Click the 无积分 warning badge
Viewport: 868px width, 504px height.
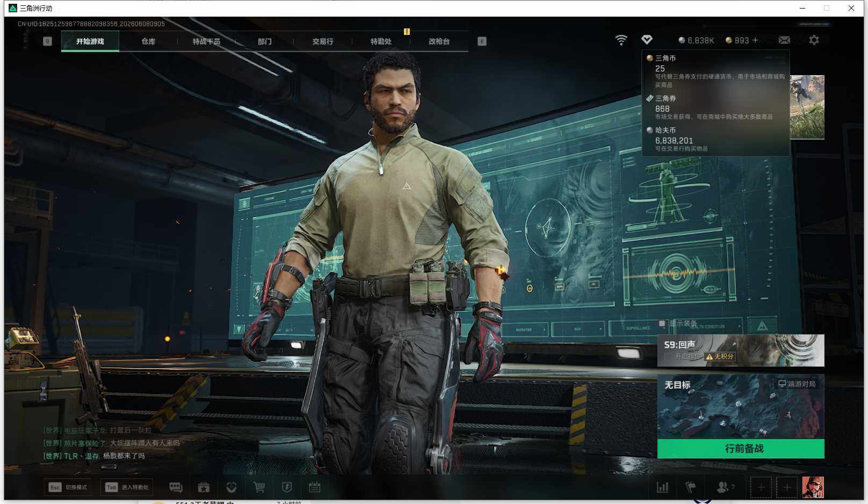tap(720, 356)
